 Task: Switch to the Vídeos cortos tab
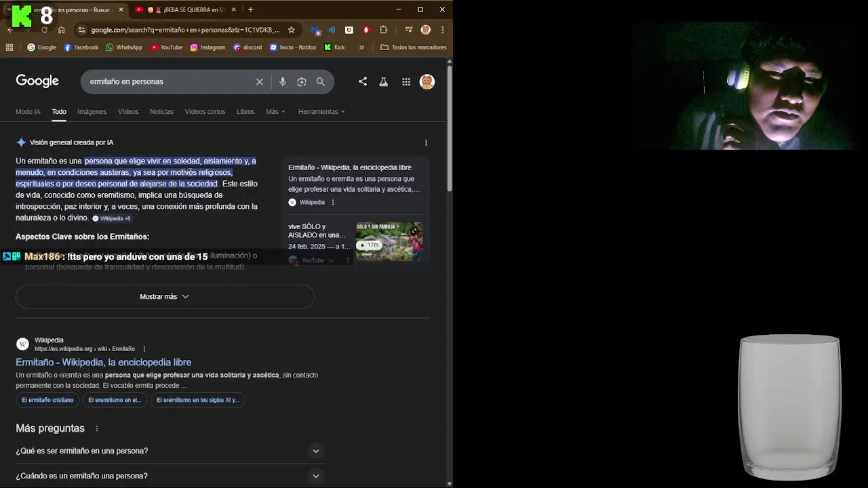(x=205, y=112)
